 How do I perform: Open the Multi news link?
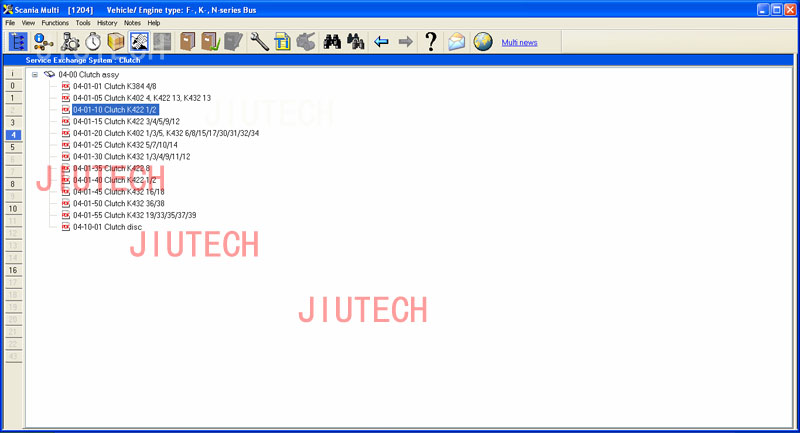519,43
